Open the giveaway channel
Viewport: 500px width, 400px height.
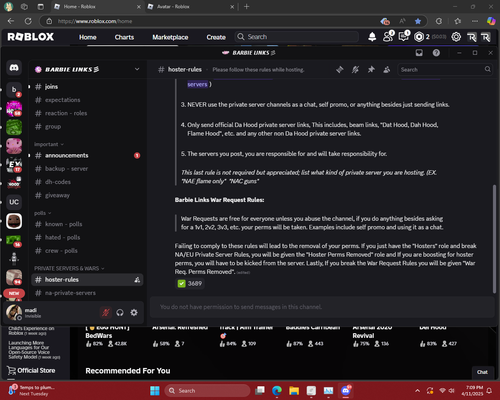click(87, 195)
